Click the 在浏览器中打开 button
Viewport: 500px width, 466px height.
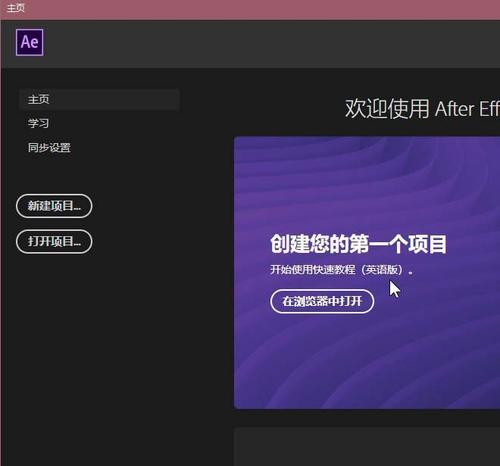coord(322,301)
